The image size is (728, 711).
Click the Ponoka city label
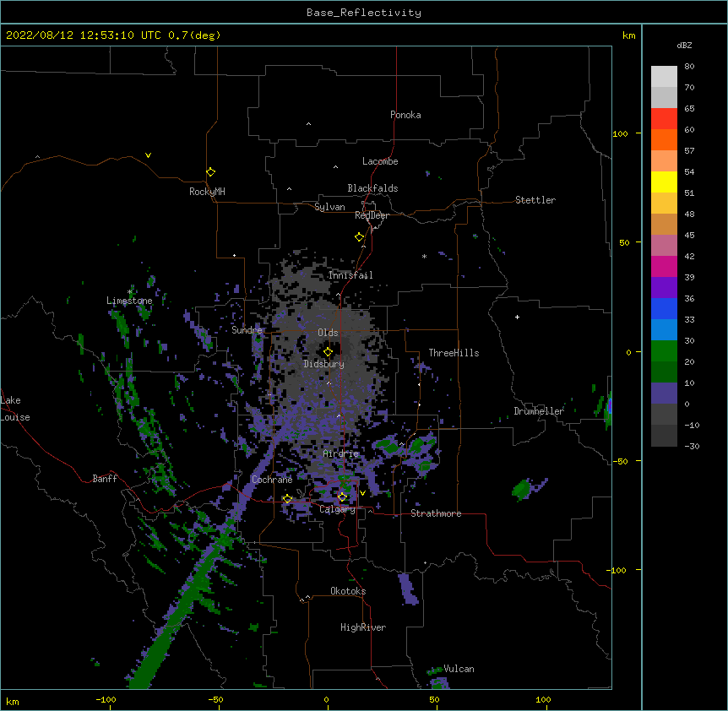click(405, 115)
